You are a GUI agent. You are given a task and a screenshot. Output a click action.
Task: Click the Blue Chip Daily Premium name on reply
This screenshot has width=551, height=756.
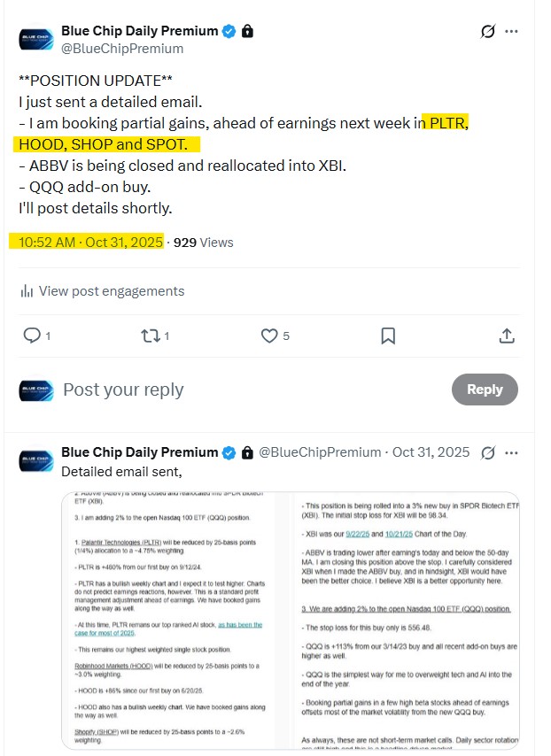coord(139,452)
